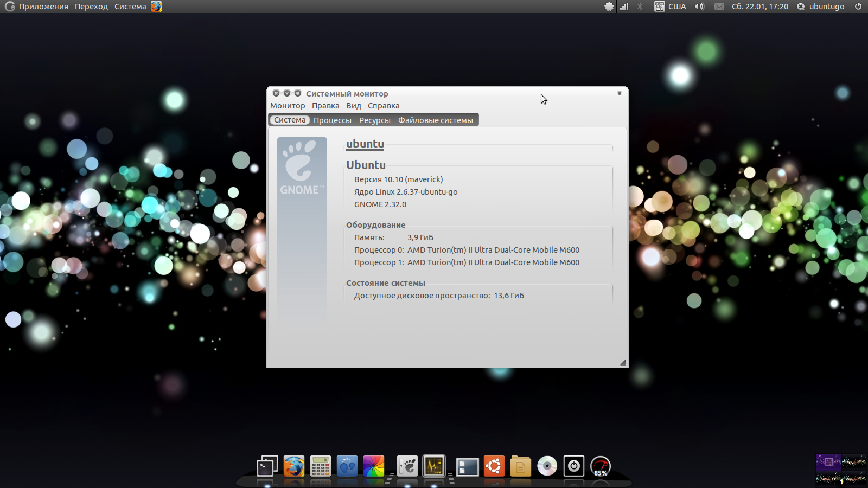Click the window resize grip corner
Screen dimensions: 868x488
[x=623, y=363]
